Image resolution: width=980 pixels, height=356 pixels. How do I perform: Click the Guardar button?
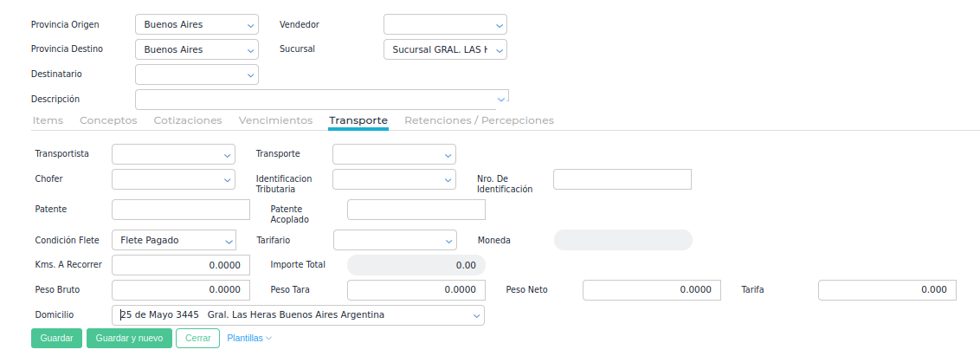(56, 339)
